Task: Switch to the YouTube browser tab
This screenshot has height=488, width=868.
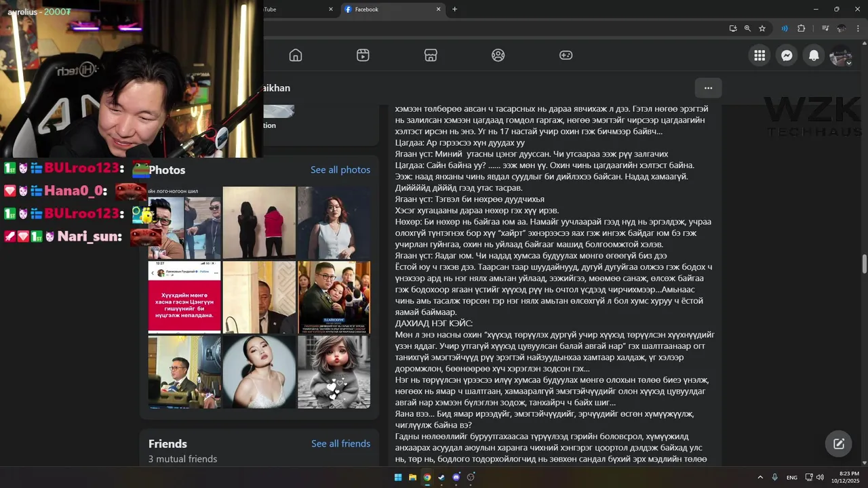Action: (298, 9)
